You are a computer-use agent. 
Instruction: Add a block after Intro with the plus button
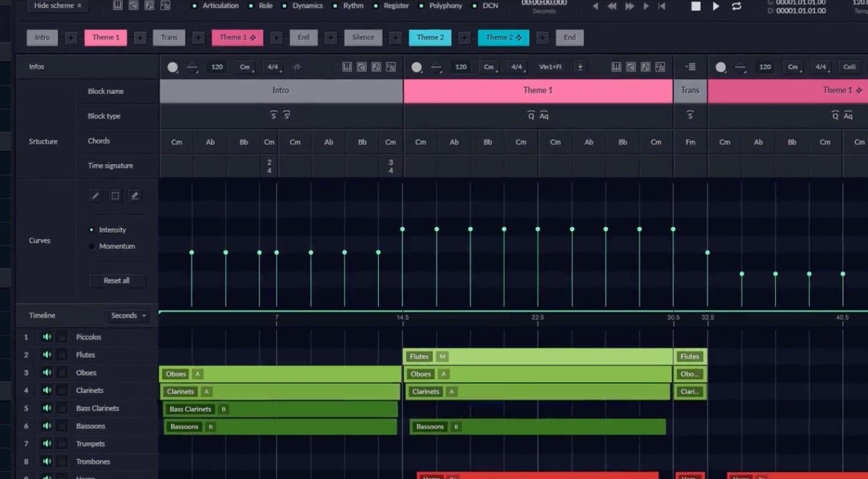(x=71, y=38)
